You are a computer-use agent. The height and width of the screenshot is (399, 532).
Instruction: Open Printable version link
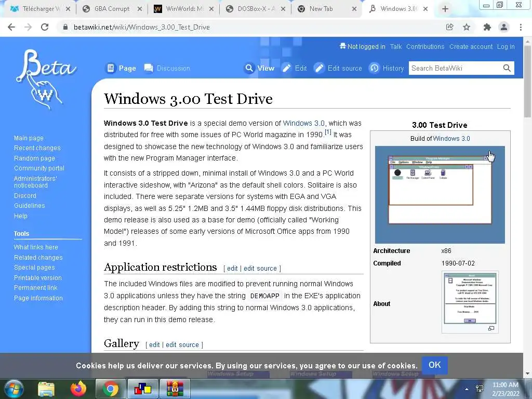(37, 277)
